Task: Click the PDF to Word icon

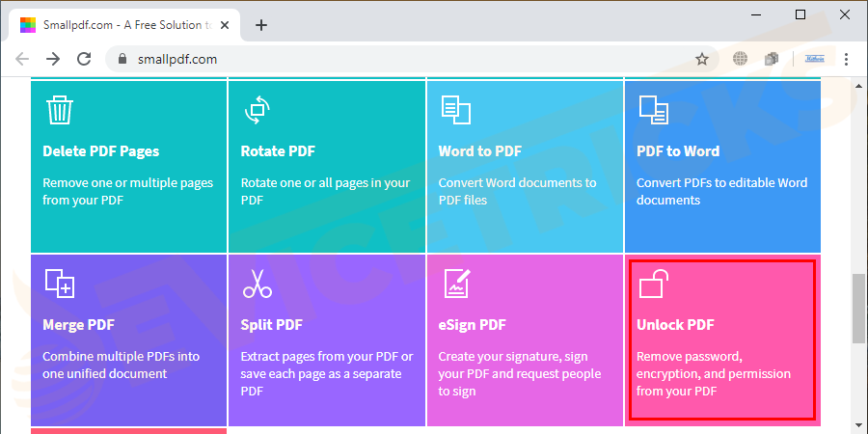Action: pos(653,110)
